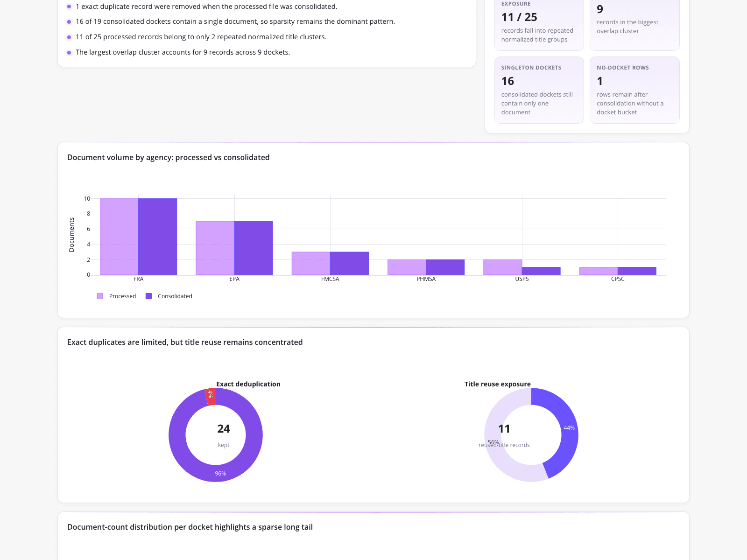Click the '16 of 19 consolidated dockets' bullet
Viewport: 747px width, 560px height.
click(x=235, y=21)
